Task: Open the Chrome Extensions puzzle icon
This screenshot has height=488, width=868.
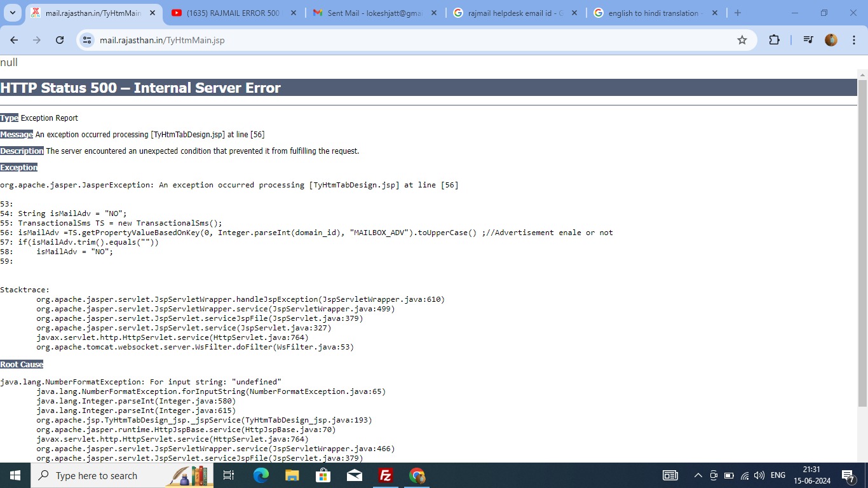Action: pyautogui.click(x=774, y=40)
